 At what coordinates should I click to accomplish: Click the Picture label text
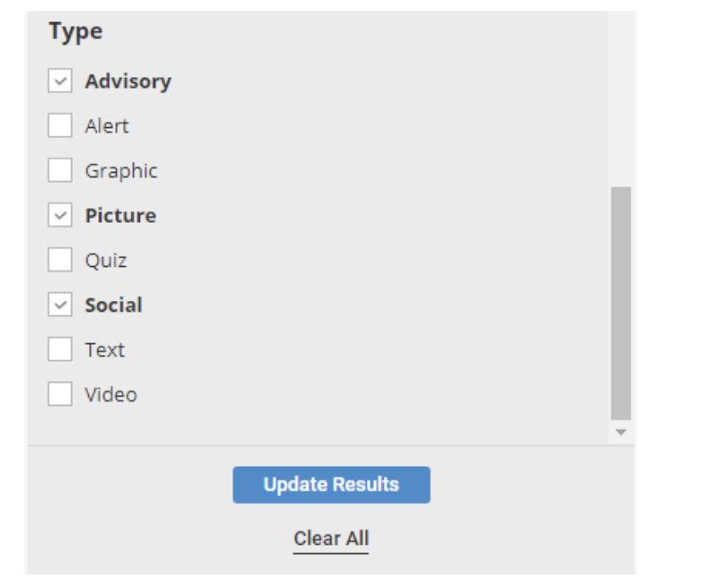120,216
